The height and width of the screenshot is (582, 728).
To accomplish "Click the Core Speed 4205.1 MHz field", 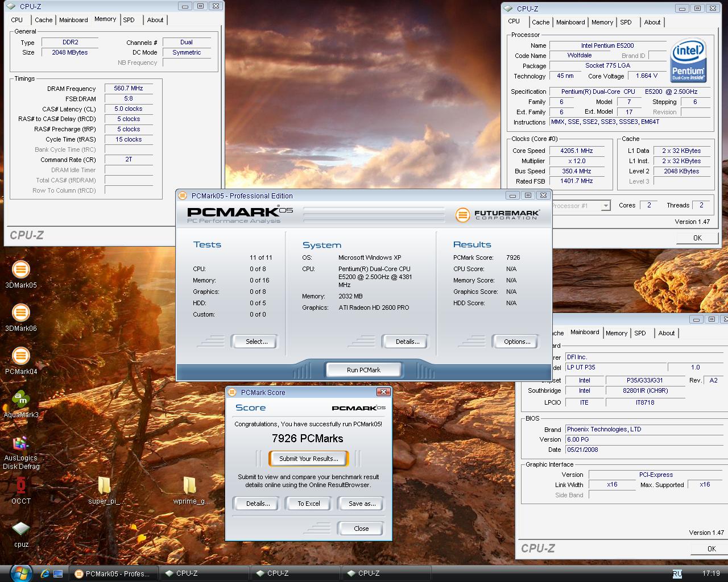I will pos(576,151).
